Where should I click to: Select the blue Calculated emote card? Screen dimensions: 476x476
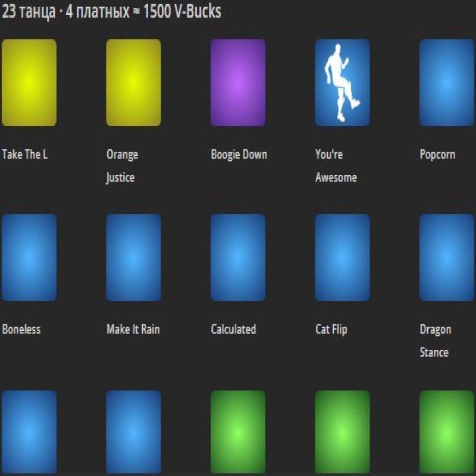[x=238, y=258]
